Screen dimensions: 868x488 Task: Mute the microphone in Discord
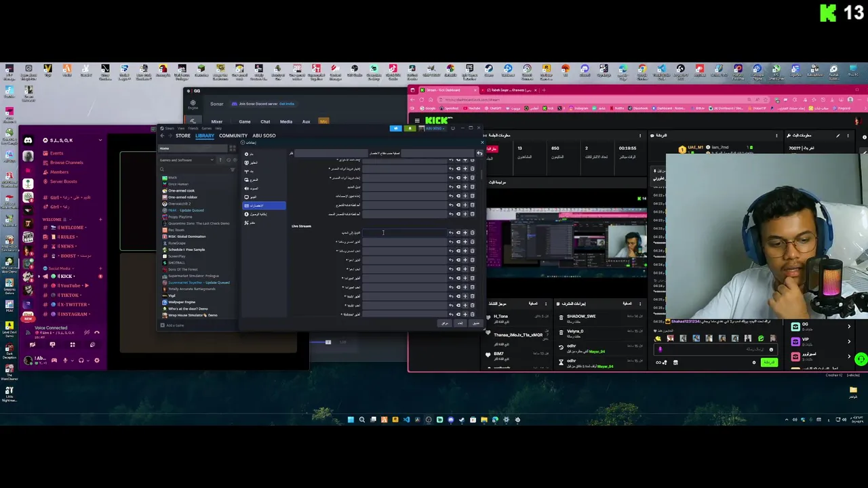[x=65, y=361]
